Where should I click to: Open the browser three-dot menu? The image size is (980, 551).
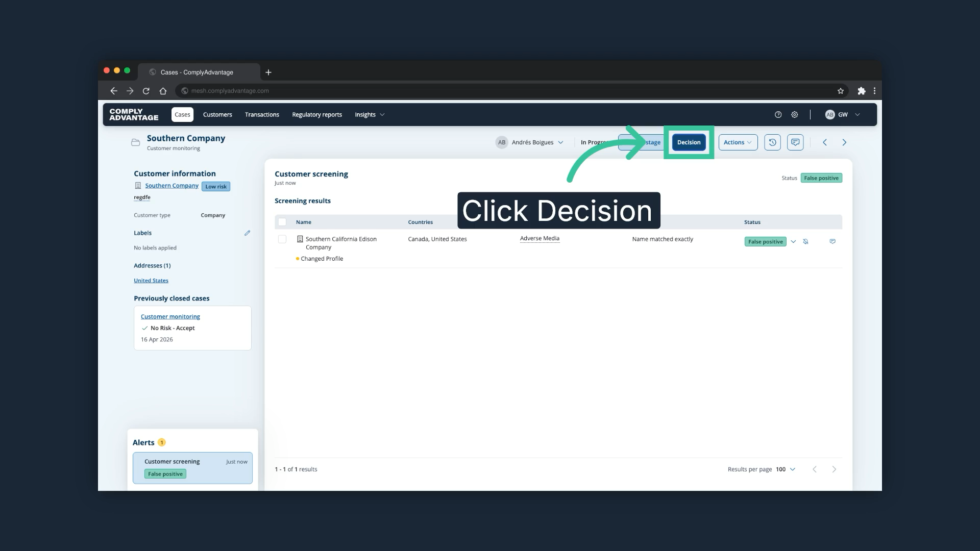click(x=874, y=91)
